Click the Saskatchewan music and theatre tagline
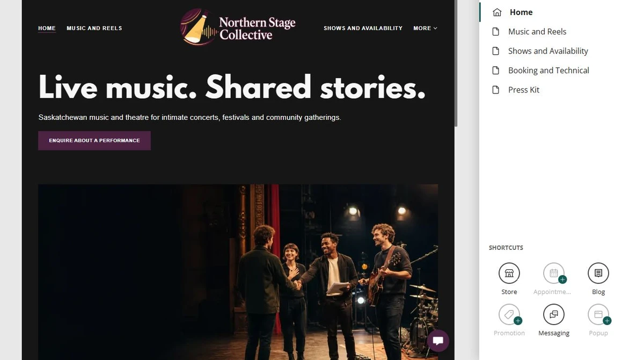Viewport: 644px width, 360px height. click(x=189, y=117)
